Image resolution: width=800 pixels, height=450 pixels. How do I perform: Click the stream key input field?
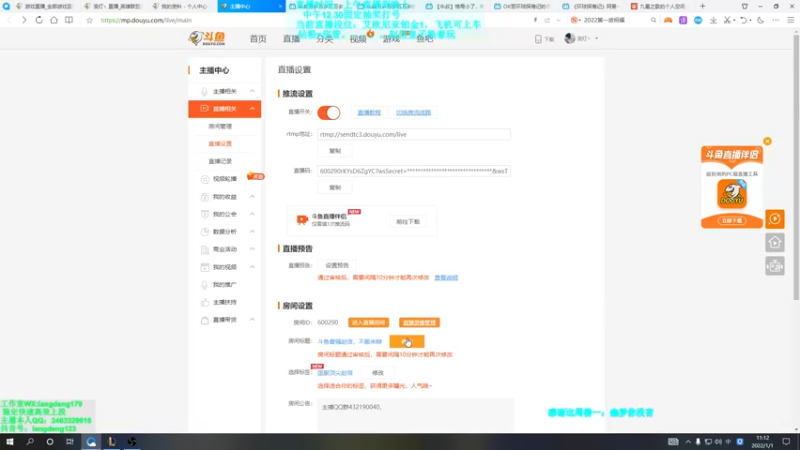[414, 171]
